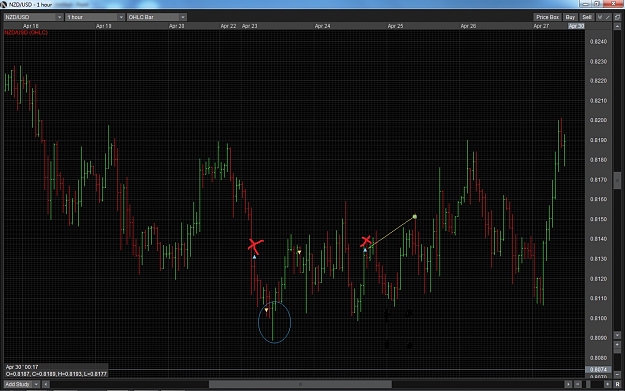Click the vertical scroll down arrow
Viewport: 625px width, 391px height.
pos(617,335)
